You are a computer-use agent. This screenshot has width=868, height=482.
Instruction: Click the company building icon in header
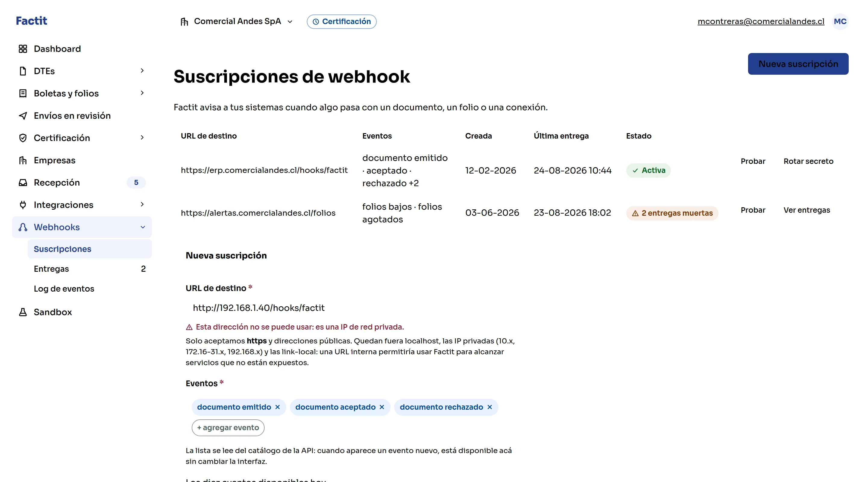pyautogui.click(x=184, y=22)
